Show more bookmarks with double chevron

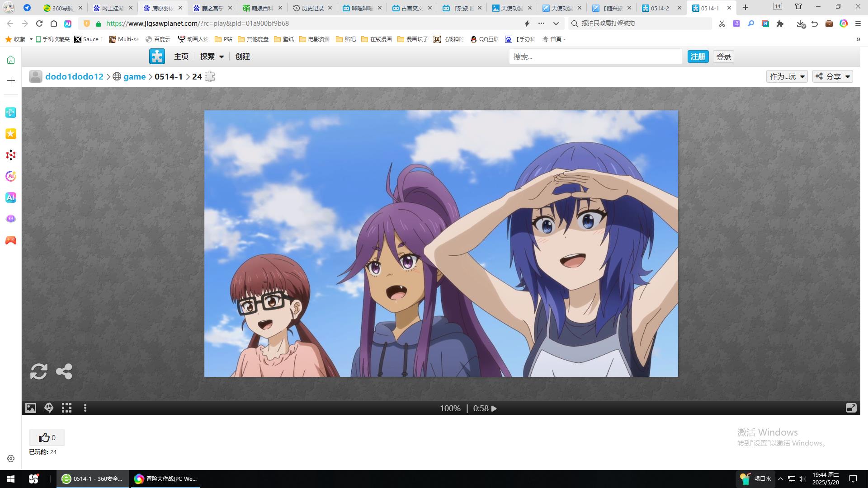click(858, 39)
